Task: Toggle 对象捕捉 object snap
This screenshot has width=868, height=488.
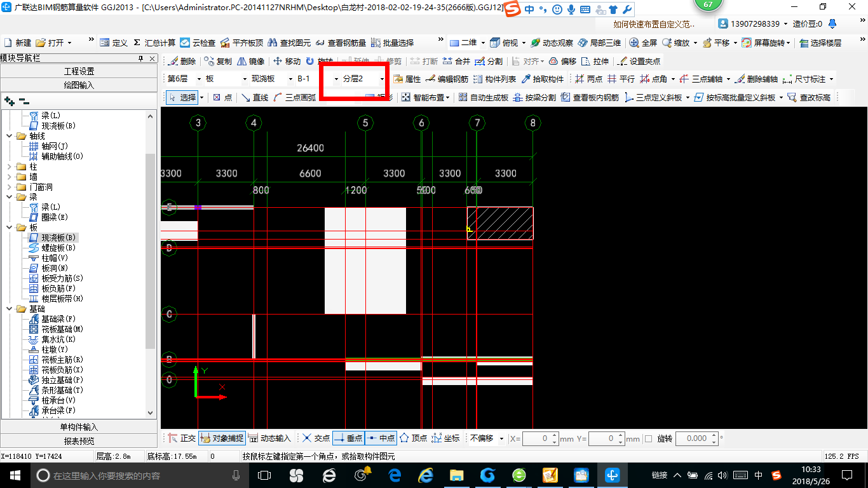Action: (221, 438)
